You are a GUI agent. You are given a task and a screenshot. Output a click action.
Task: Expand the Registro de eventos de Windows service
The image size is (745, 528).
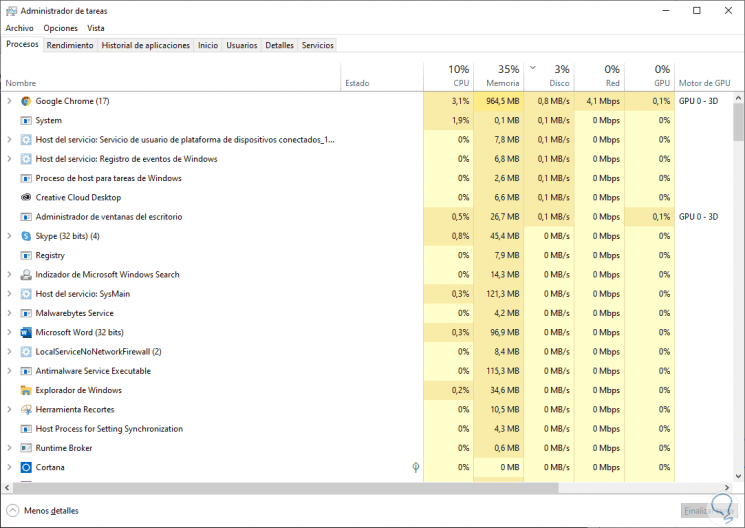(x=9, y=159)
